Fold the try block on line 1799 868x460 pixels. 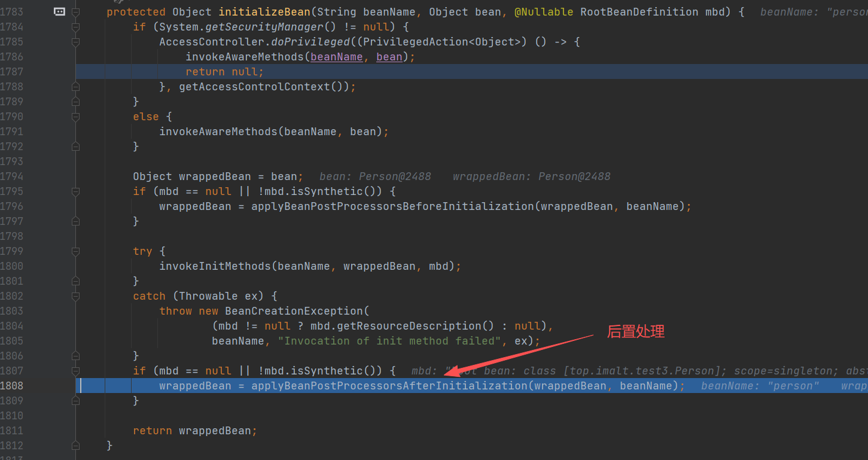click(x=75, y=251)
